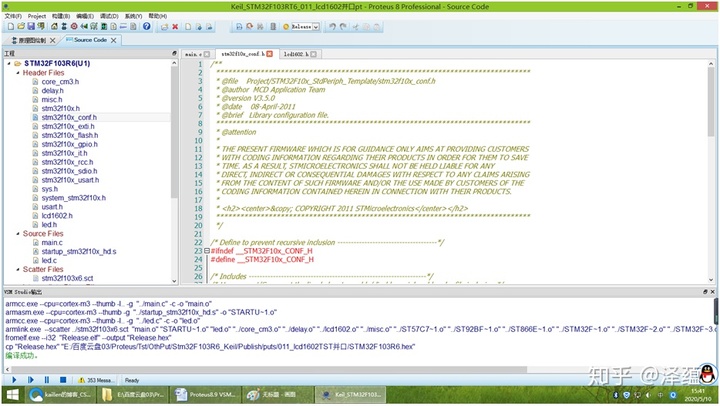Collapse the Header Files folder

[18, 73]
